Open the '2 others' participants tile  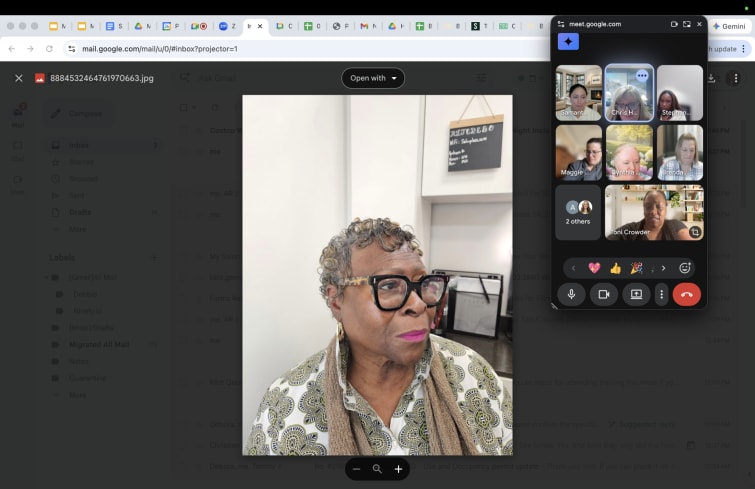(x=578, y=212)
